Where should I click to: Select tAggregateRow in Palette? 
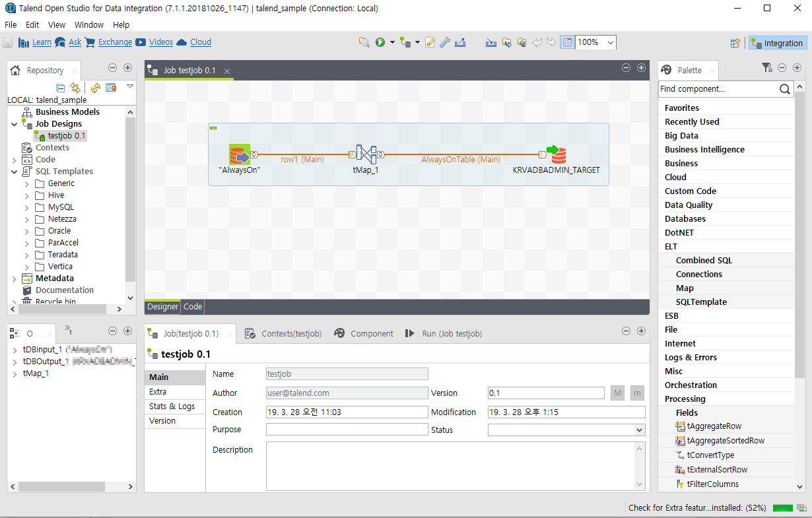714,426
